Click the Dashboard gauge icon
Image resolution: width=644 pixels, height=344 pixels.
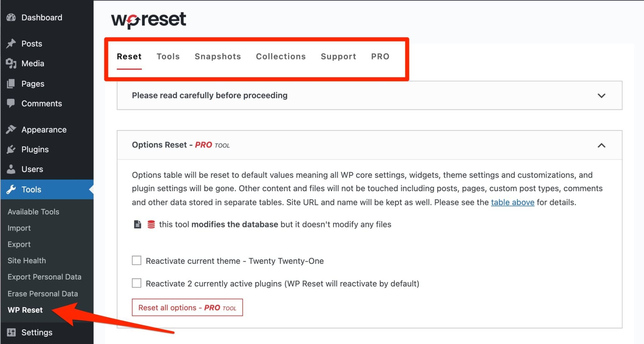(11, 17)
